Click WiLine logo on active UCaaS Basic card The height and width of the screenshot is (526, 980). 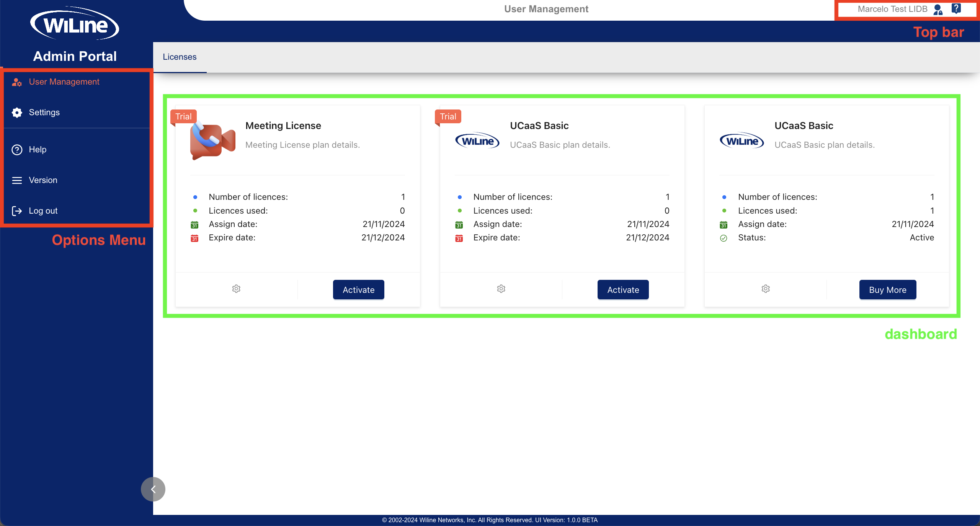click(742, 141)
